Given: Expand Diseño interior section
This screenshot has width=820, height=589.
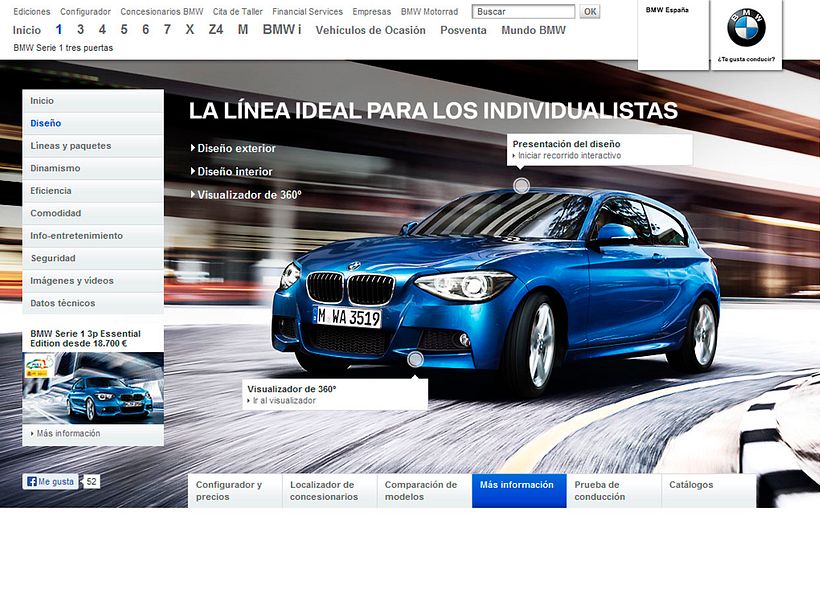Looking at the screenshot, I should pos(232,172).
